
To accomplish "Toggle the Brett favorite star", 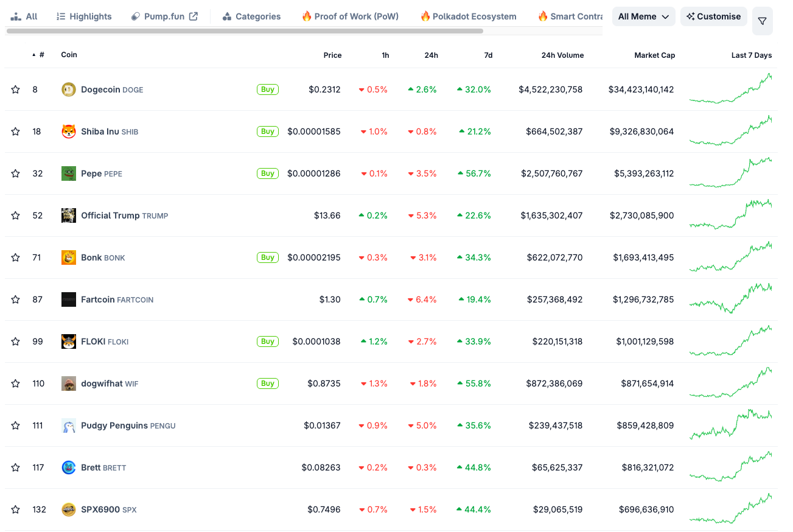I will point(15,467).
